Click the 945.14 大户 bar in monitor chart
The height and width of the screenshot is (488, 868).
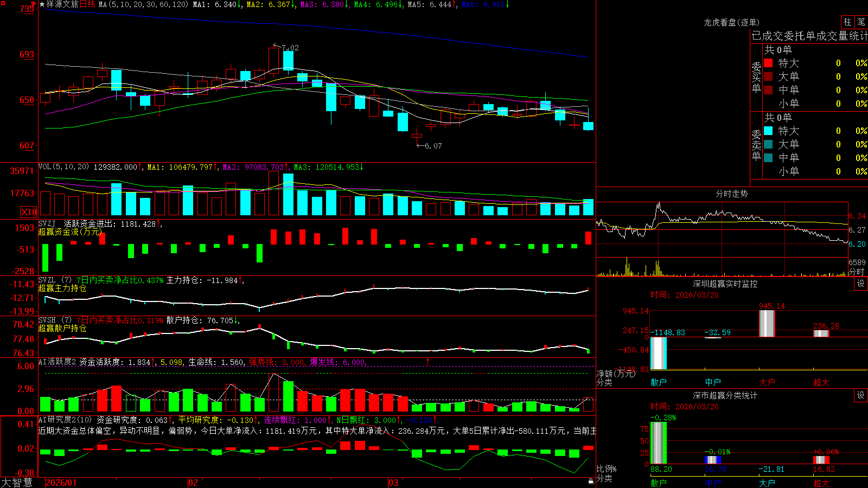coord(767,323)
